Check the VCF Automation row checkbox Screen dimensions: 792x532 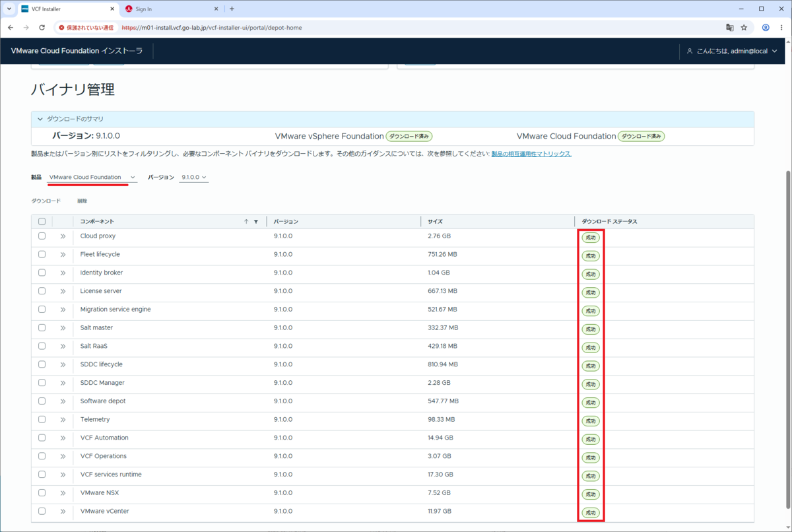pyautogui.click(x=42, y=438)
